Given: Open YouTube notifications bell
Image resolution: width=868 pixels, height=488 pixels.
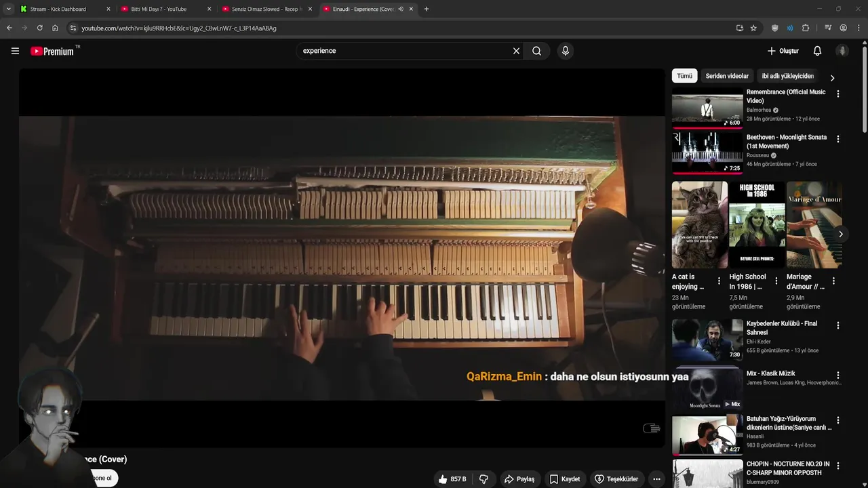Looking at the screenshot, I should 817,51.
